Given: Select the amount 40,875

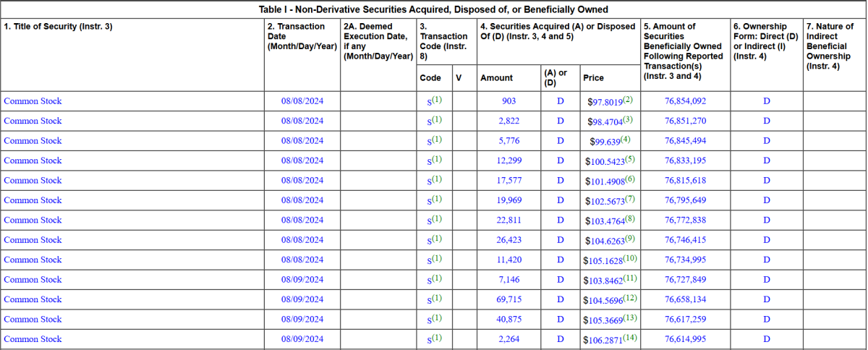Looking at the screenshot, I should (509, 320).
